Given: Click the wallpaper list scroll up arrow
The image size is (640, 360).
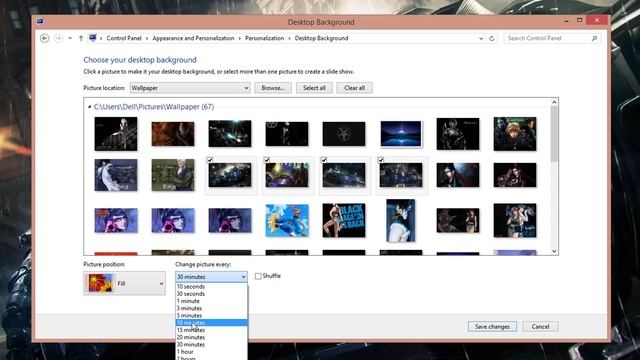Looking at the screenshot, I should tap(554, 102).
